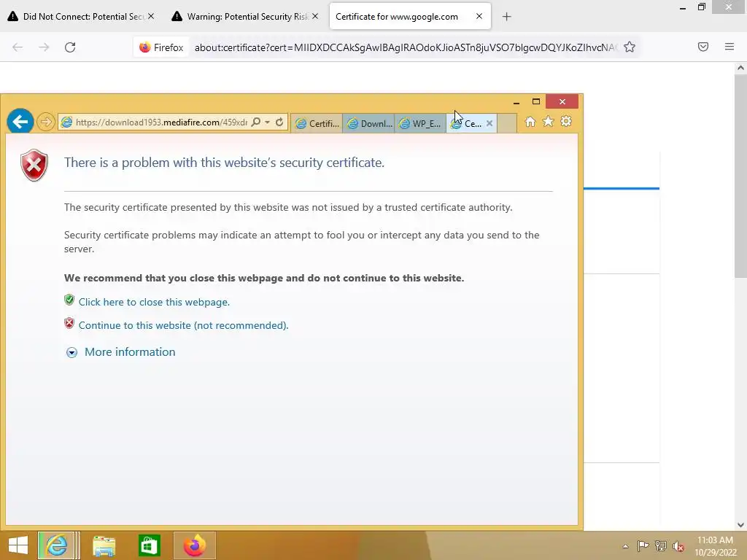Minimize the Internet Explorer window

[x=516, y=102]
